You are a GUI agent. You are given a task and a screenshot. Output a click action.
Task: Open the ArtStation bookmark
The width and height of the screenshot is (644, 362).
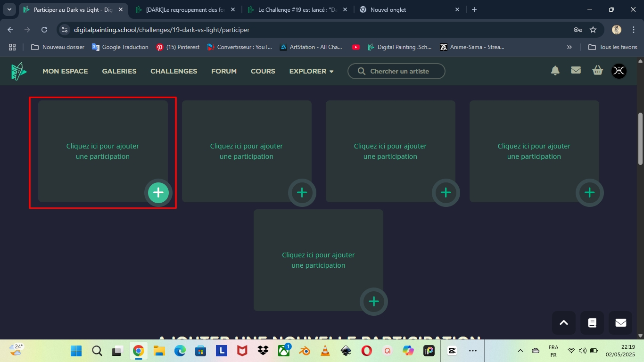pyautogui.click(x=311, y=47)
